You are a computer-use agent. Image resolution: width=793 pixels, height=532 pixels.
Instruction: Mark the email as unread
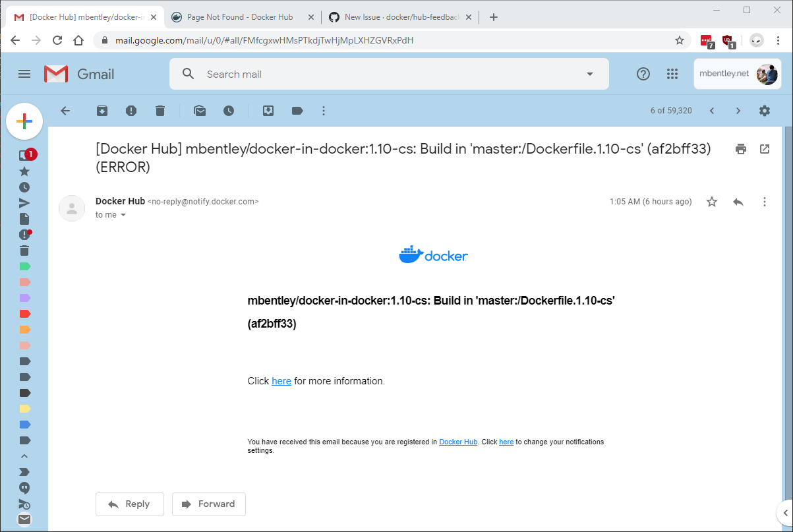pyautogui.click(x=200, y=111)
